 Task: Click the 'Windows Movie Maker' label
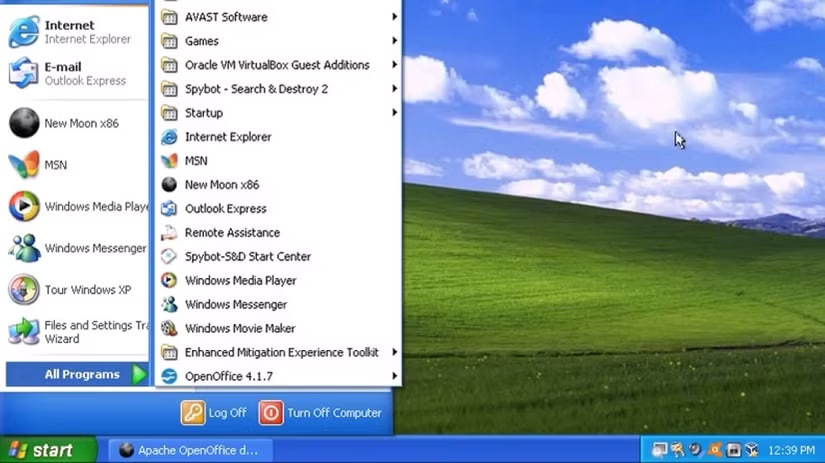(x=240, y=328)
